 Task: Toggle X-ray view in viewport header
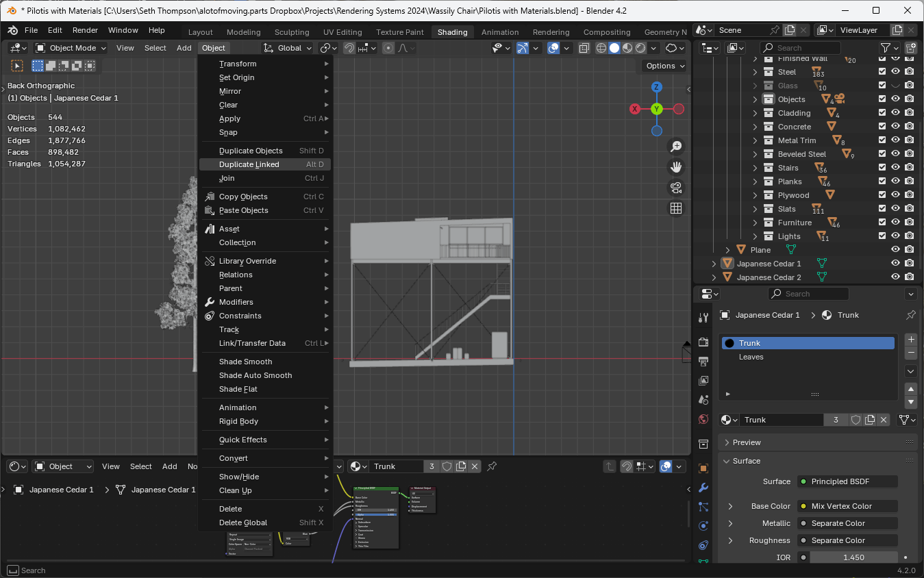(584, 48)
